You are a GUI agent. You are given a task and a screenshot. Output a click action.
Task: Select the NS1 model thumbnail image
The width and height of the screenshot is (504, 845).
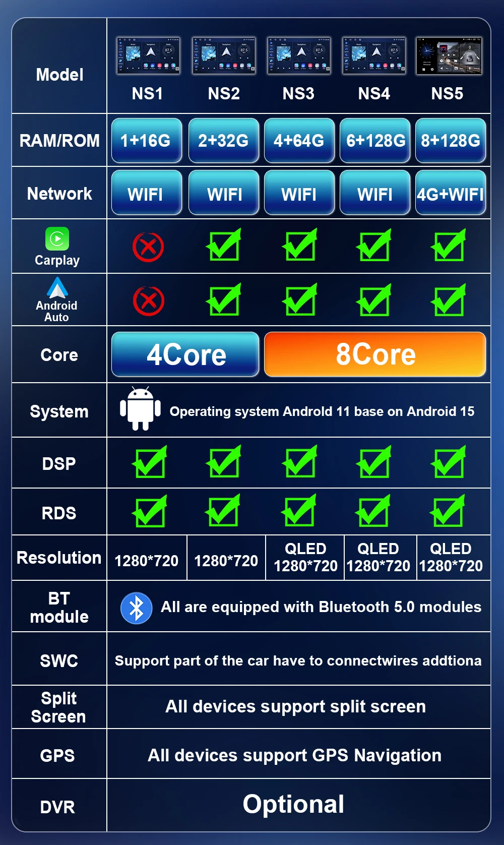click(x=148, y=55)
